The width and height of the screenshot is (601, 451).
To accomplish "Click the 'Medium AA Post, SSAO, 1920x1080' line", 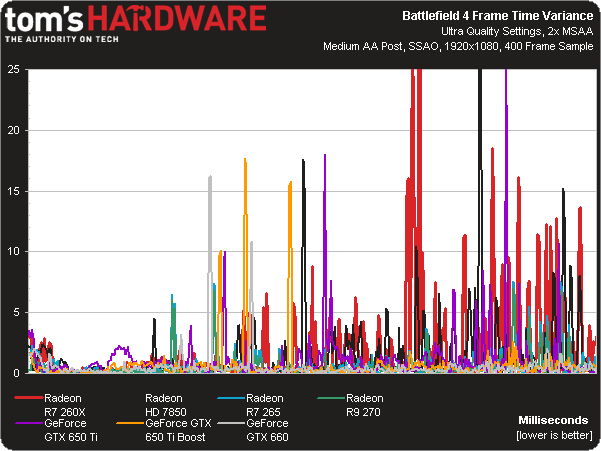I will (411, 46).
